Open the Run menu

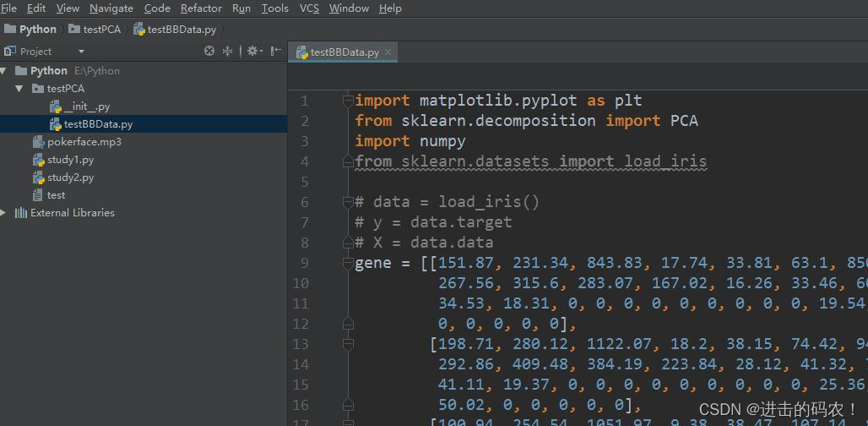click(x=241, y=8)
